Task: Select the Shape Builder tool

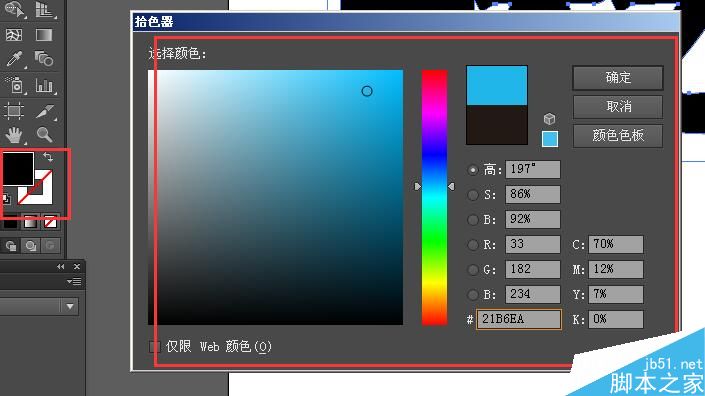Action: 14,9
